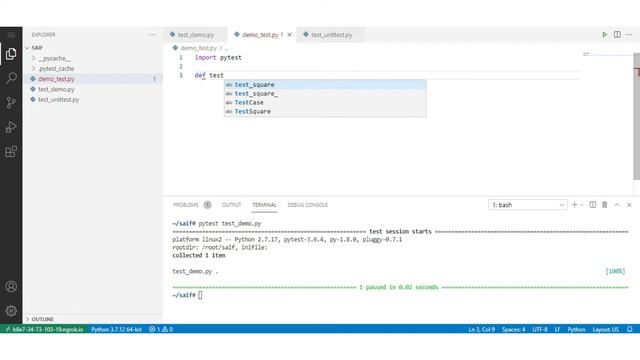The image size is (640, 360).
Task: Click the terminal prompt input area
Action: 200,295
